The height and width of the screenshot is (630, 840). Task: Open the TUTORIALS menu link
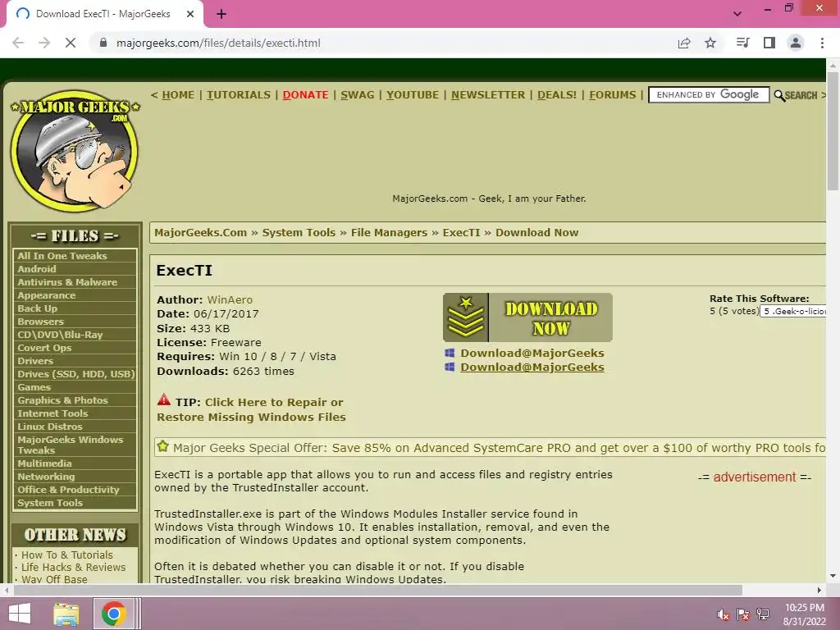coord(239,95)
